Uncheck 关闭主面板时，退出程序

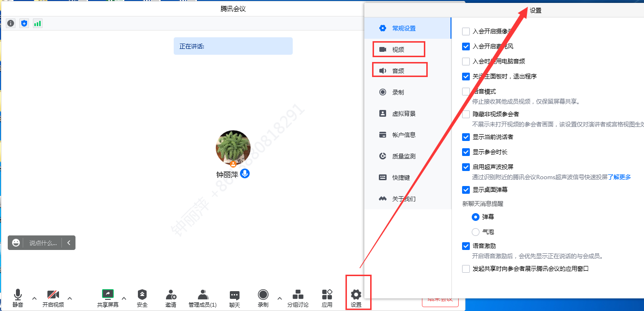coord(466,77)
